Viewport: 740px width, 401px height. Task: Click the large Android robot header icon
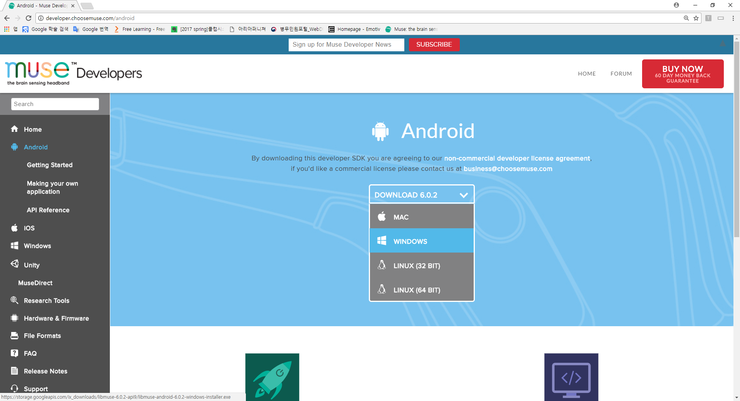coord(380,132)
